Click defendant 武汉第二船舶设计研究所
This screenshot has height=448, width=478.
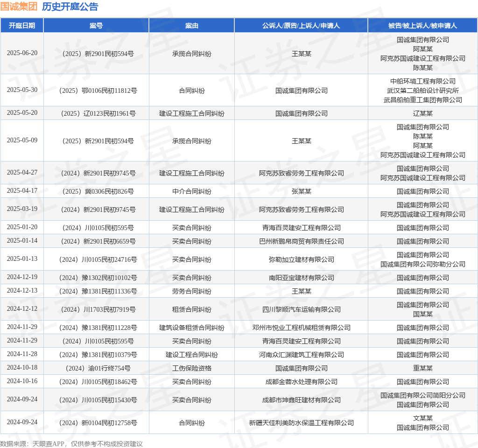click(x=422, y=91)
